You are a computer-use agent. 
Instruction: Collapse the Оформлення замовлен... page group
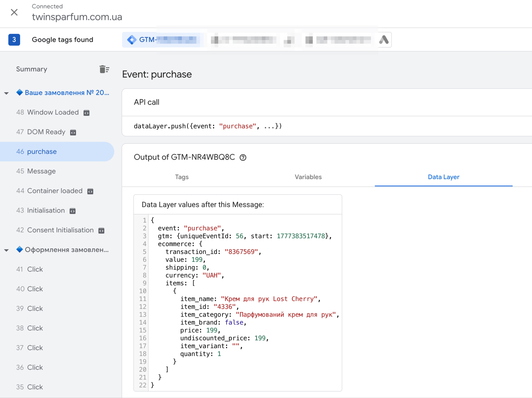[x=6, y=250]
